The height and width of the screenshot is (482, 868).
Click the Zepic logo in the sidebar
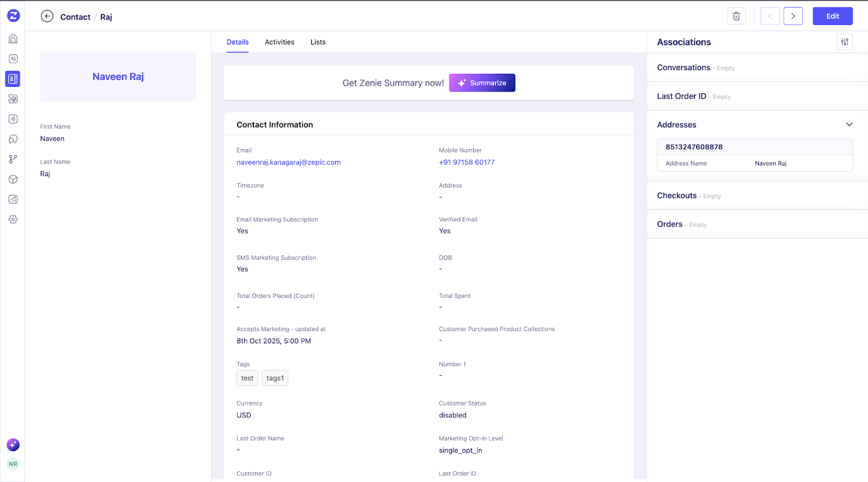coord(14,16)
